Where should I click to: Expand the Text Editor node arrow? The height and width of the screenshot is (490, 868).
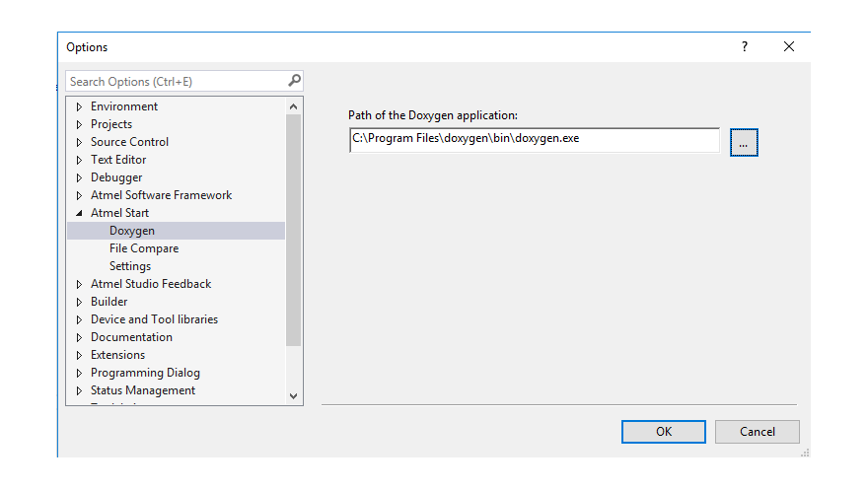[80, 160]
